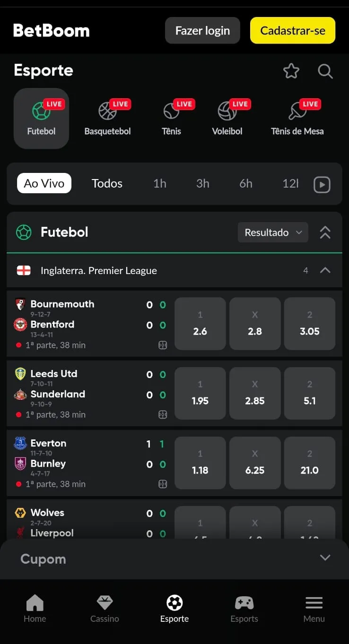Viewport: 349px width, 644px height.
Task: Click the Fazer login button
Action: [x=202, y=30]
